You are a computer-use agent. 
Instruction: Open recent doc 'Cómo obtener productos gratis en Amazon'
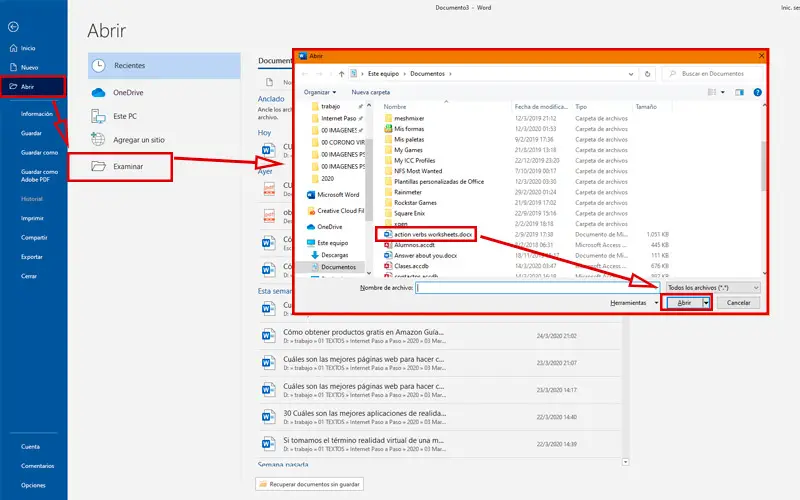pyautogui.click(x=440, y=336)
